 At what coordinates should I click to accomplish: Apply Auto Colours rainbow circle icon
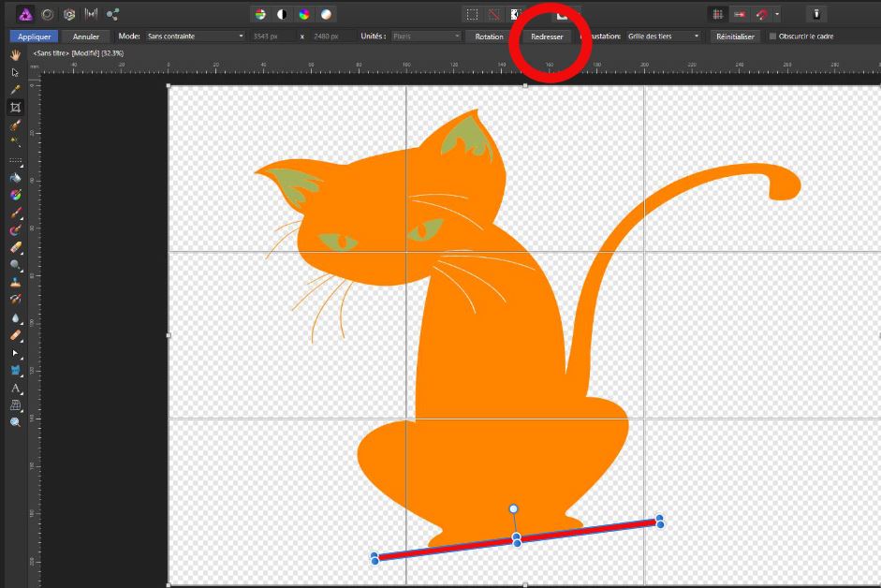(x=304, y=15)
